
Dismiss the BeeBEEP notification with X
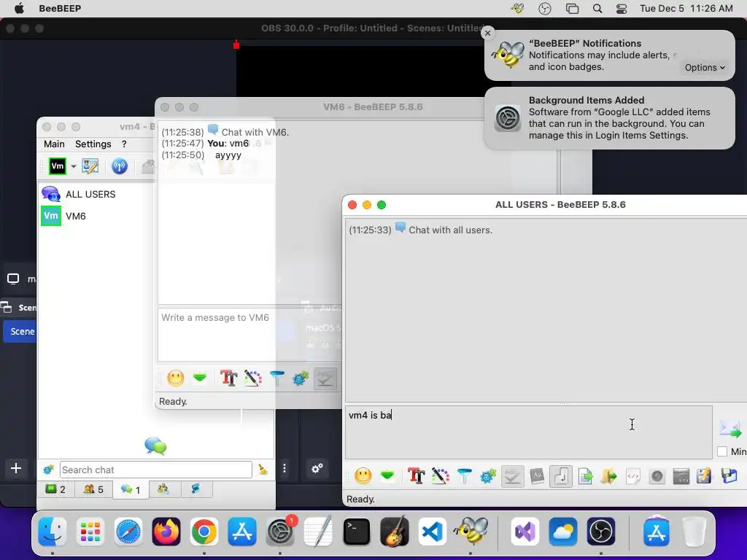487,33
